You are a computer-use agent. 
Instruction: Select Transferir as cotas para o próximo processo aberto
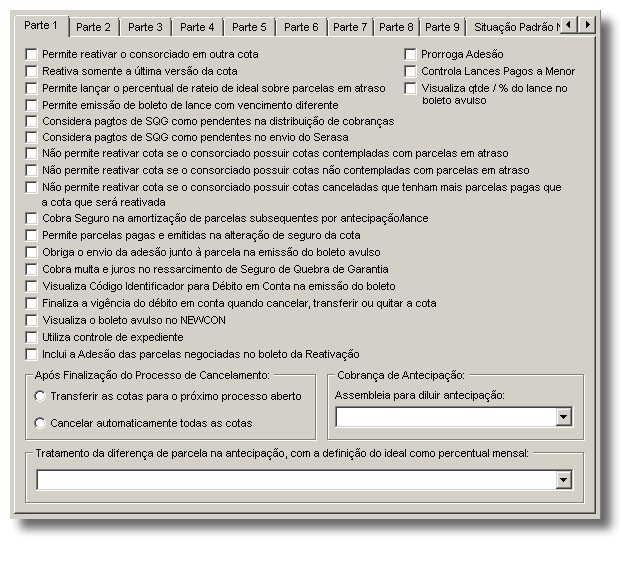pyautogui.click(x=40, y=396)
